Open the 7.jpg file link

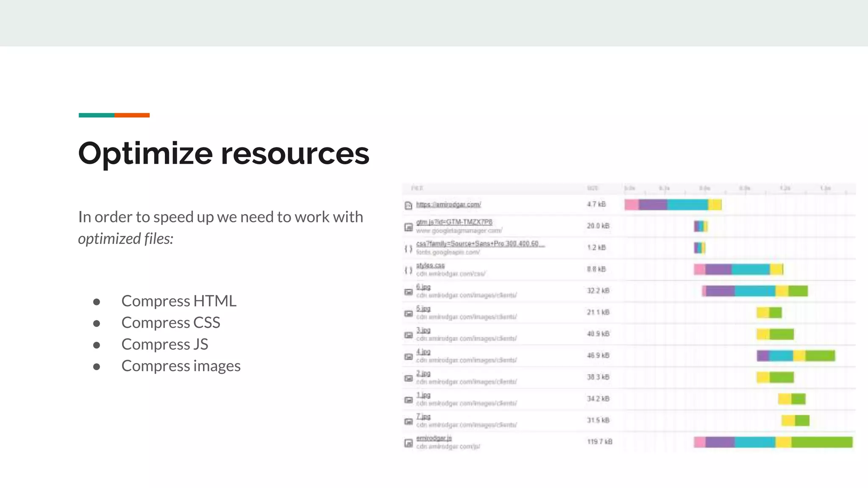[423, 416]
